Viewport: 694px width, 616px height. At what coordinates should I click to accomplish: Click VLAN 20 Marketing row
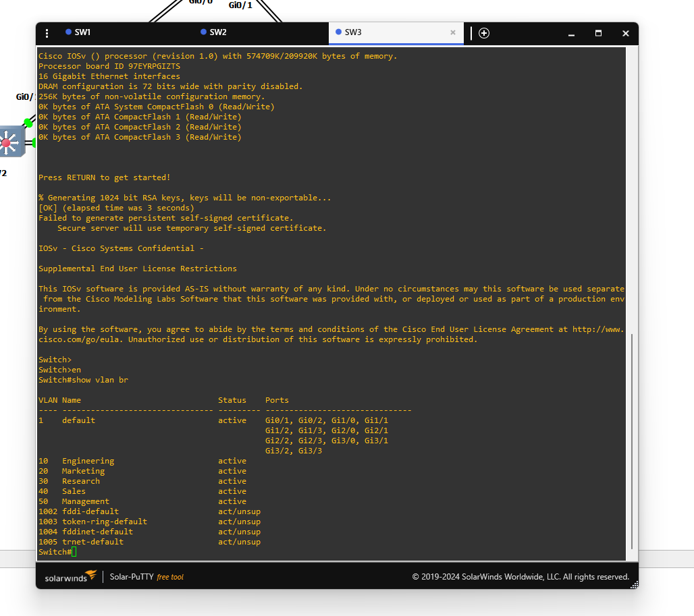pyautogui.click(x=142, y=471)
